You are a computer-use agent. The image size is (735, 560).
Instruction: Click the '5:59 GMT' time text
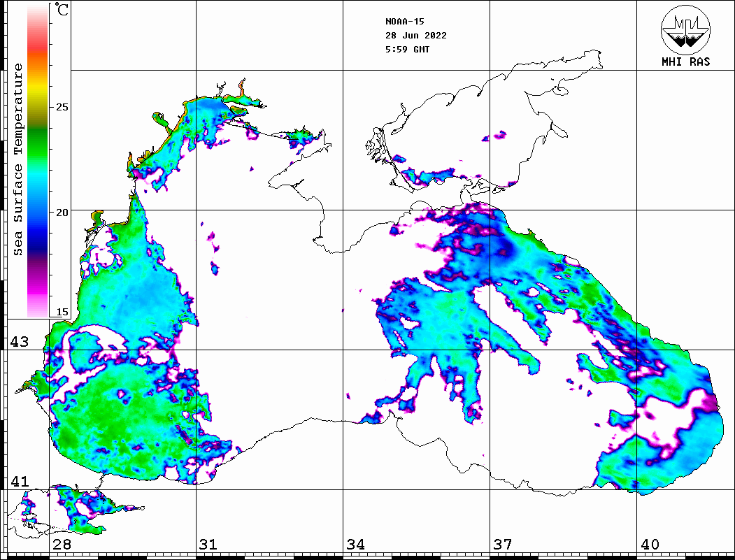point(407,49)
